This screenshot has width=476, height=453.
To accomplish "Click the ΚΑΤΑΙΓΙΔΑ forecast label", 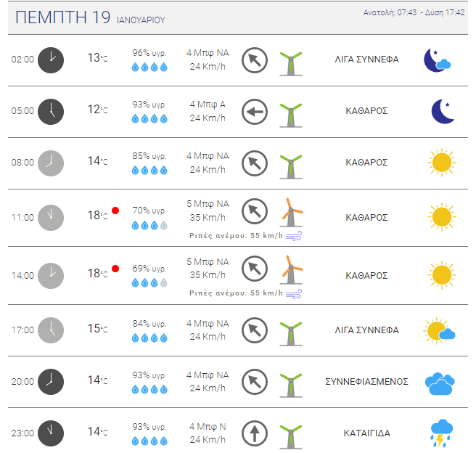I will click(366, 433).
